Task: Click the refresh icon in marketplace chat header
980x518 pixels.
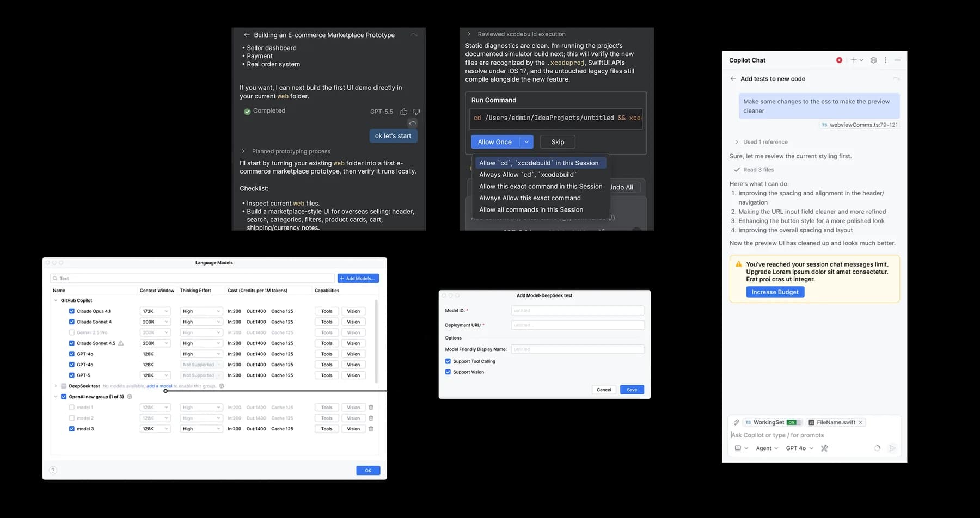Action: click(414, 35)
